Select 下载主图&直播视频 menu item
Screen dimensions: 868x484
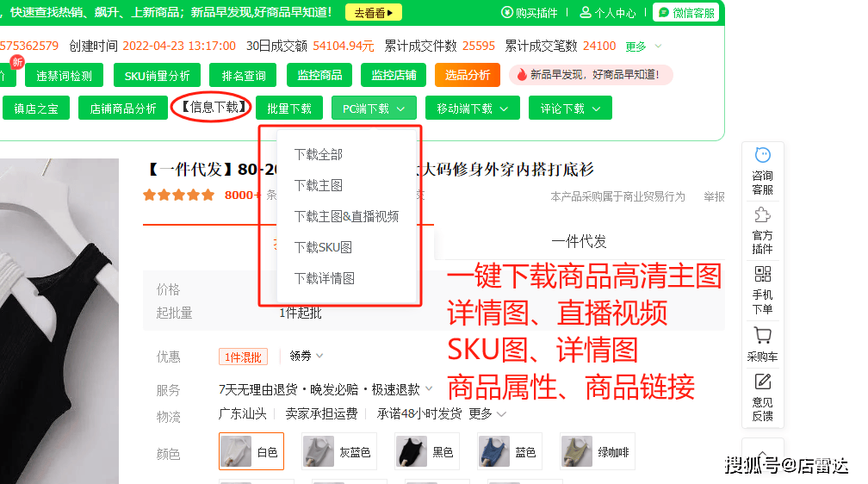(346, 216)
